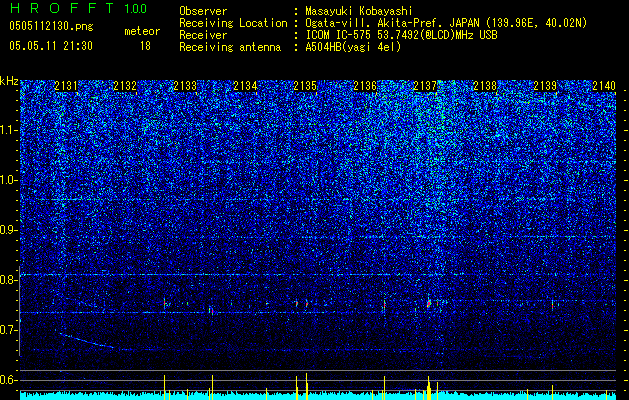This screenshot has width=629, height=400.
Task: Click the 'Receiving antenna' label
Action: pyautogui.click(x=230, y=47)
